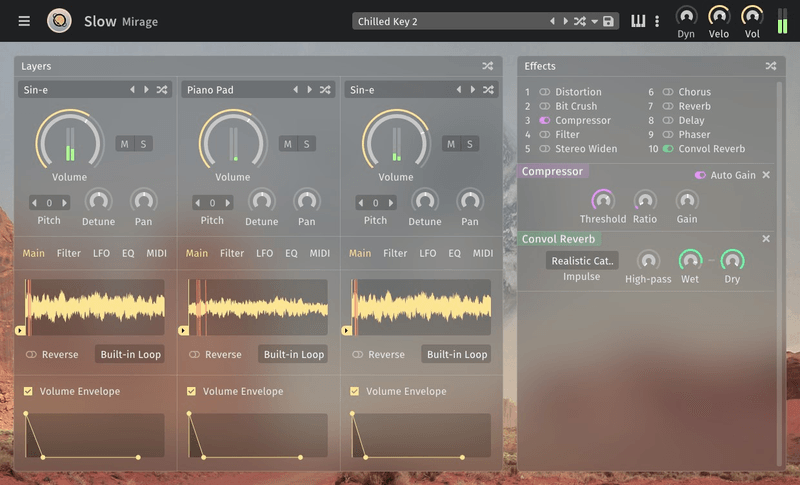
Task: Open Built-in Loop mode on third layer
Action: click(x=457, y=354)
